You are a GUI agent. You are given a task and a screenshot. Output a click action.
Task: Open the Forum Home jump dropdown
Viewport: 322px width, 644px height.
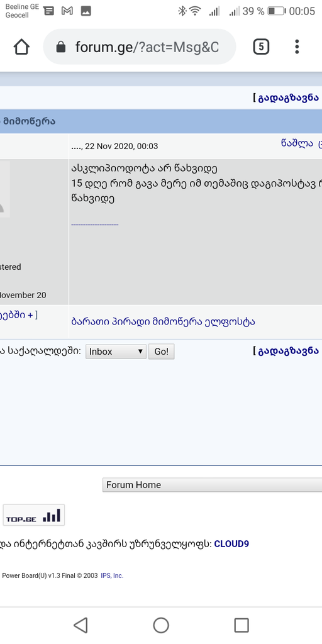click(x=212, y=485)
